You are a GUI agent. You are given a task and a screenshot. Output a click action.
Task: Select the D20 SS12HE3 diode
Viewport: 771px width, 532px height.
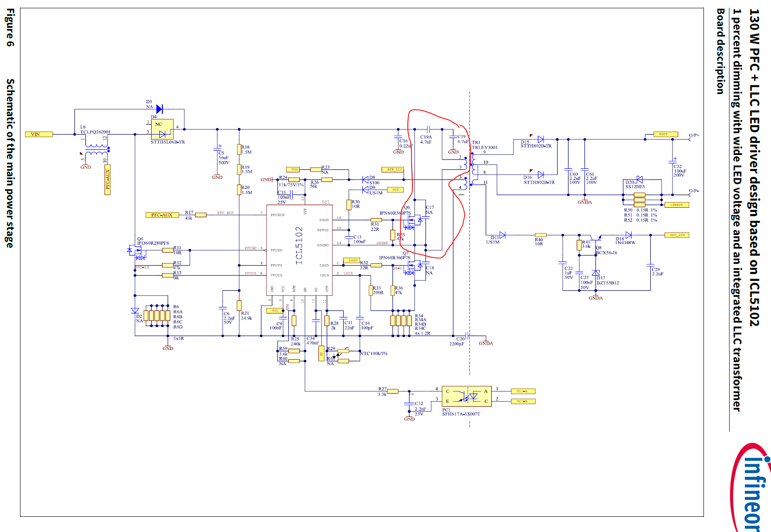639,179
